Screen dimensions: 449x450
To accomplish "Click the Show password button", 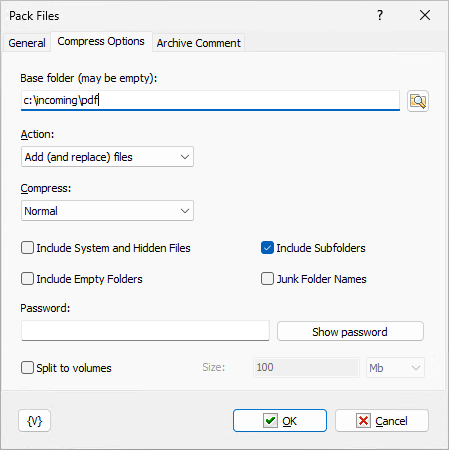I will click(x=350, y=331).
